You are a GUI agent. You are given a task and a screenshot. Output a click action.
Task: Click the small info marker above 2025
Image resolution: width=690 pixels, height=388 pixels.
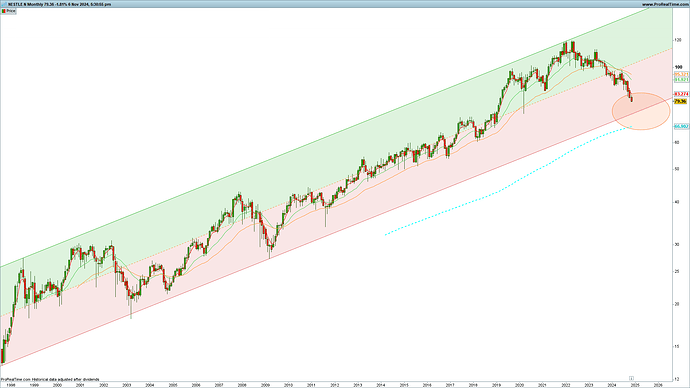[x=631, y=378]
